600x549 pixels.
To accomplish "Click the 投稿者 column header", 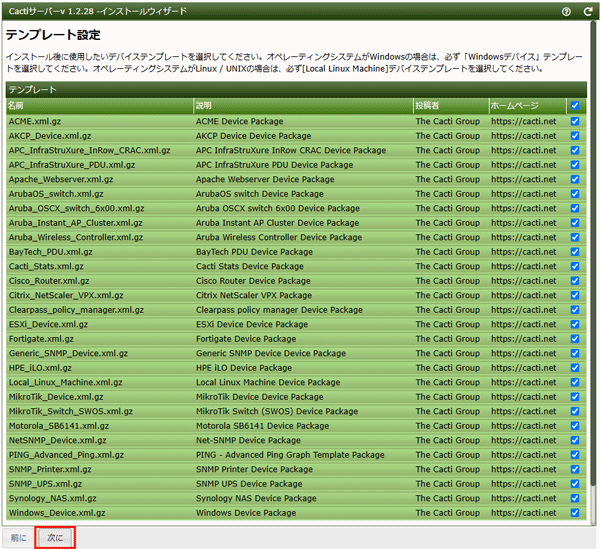I will 451,106.
